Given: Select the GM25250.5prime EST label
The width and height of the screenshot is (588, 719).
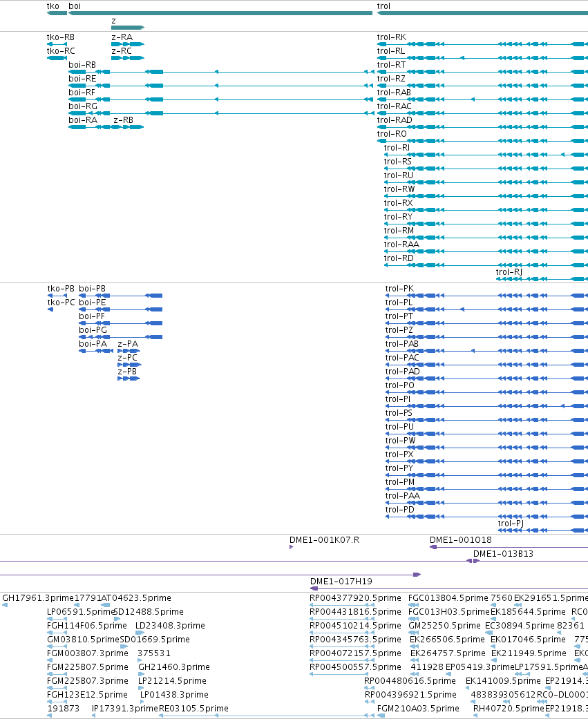Looking at the screenshot, I should point(444,626).
